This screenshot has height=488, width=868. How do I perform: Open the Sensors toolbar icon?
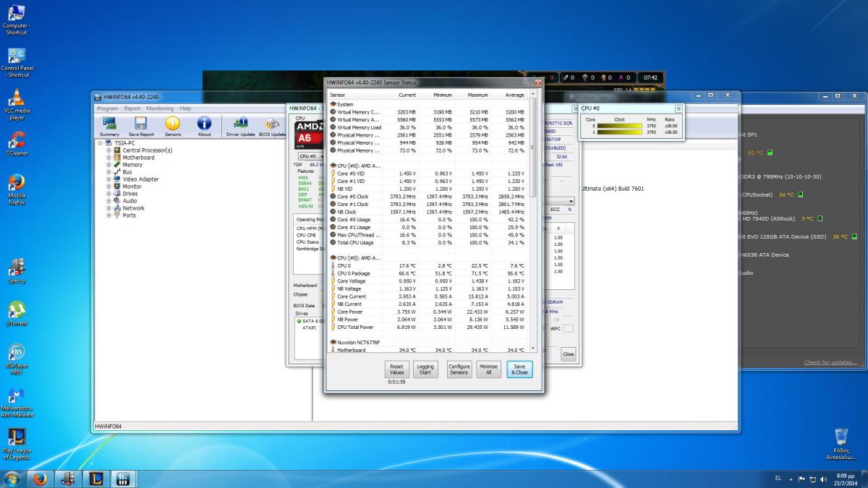pos(173,127)
